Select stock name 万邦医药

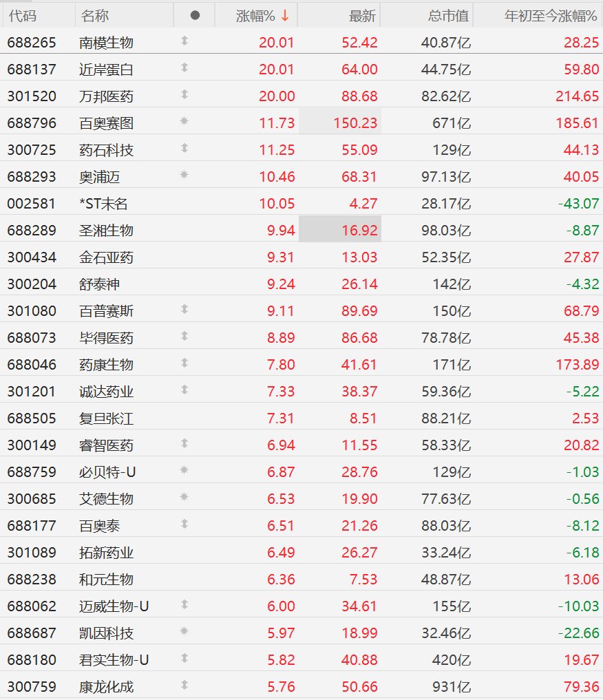106,96
